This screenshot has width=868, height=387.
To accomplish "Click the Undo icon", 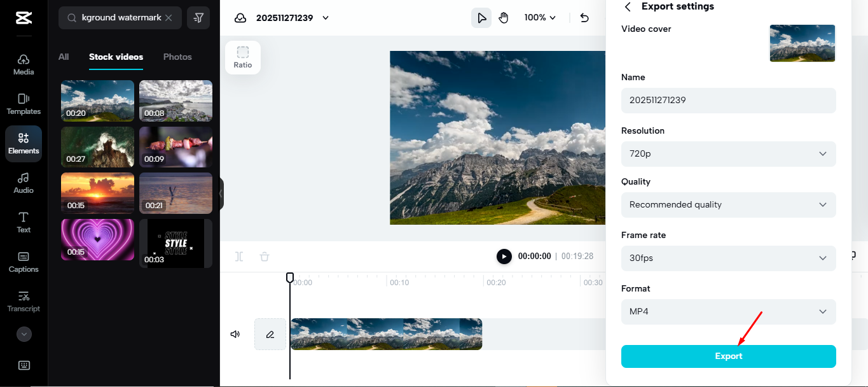I will point(584,18).
